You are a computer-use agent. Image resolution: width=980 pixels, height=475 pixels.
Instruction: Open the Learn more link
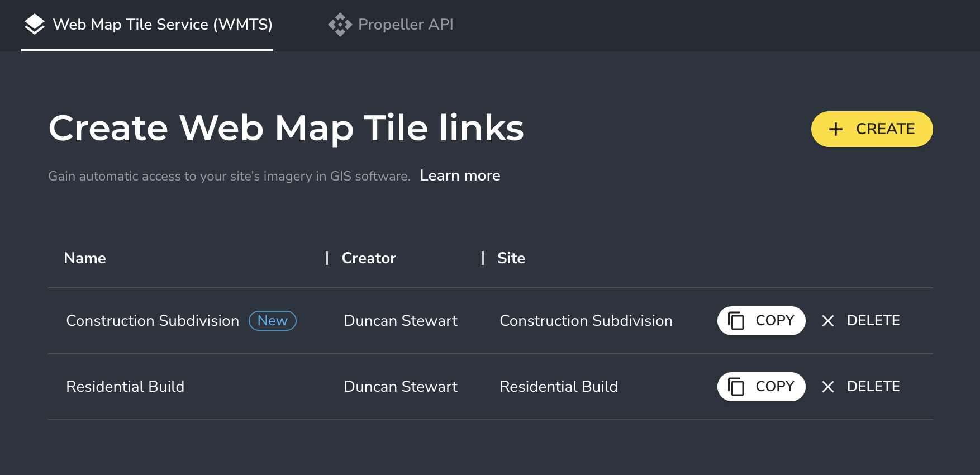pyautogui.click(x=460, y=175)
